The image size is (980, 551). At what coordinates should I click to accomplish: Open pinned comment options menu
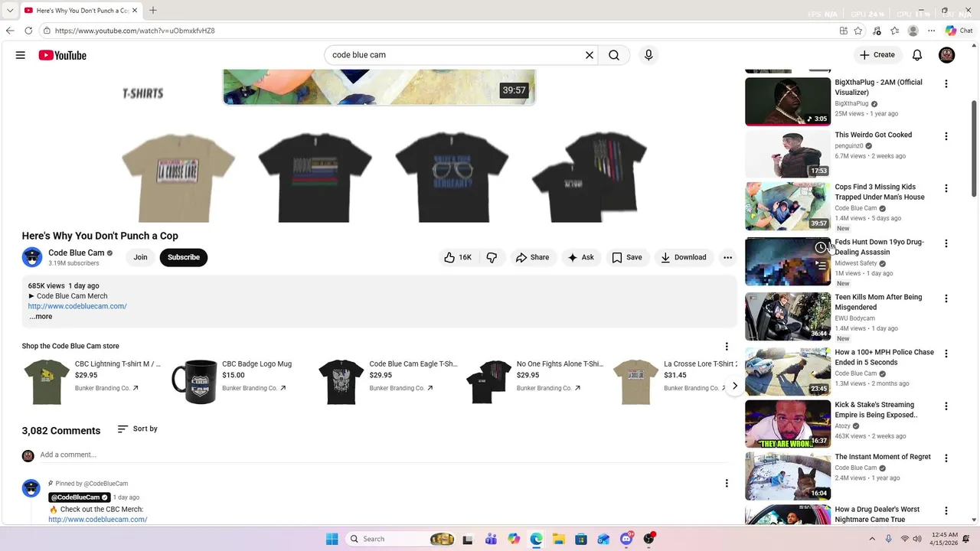727,483
